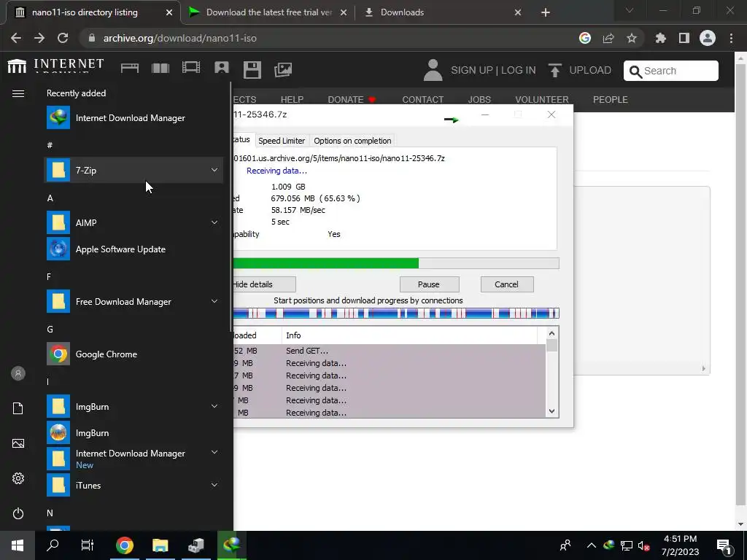Screen dimensions: 747x560
Task: Open the archive Software floppy disk icon
Action: point(252,70)
